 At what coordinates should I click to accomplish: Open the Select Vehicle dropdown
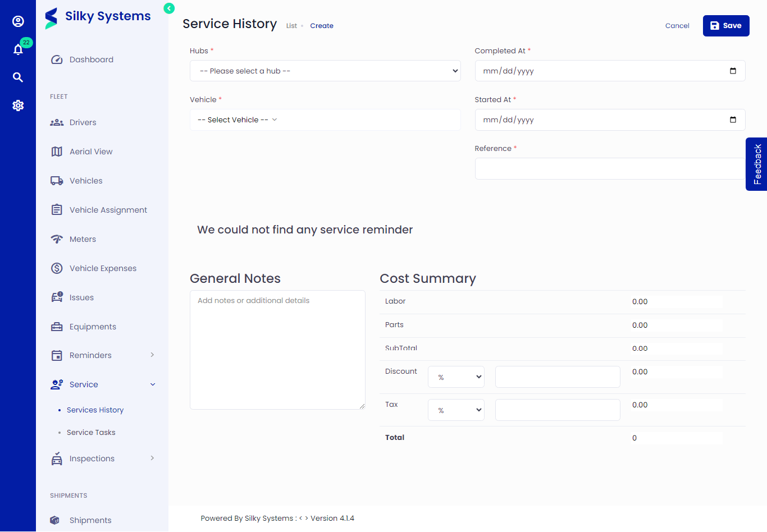pos(325,120)
